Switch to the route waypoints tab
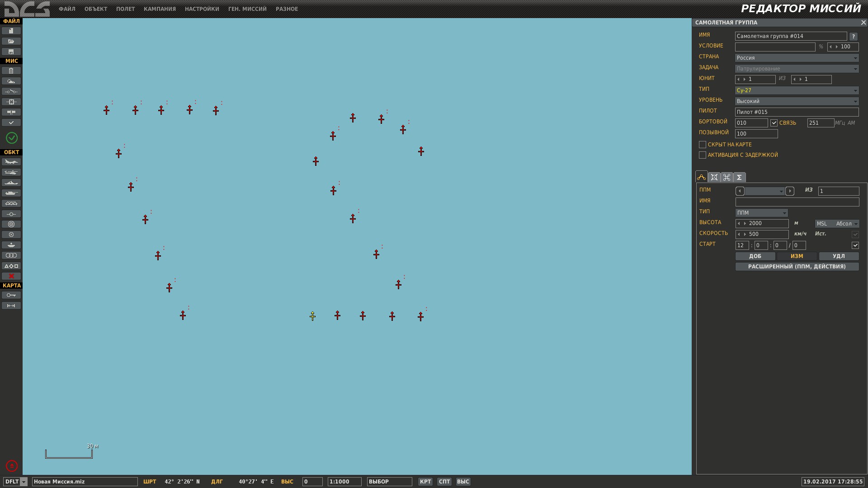The height and width of the screenshot is (488, 868). (702, 177)
